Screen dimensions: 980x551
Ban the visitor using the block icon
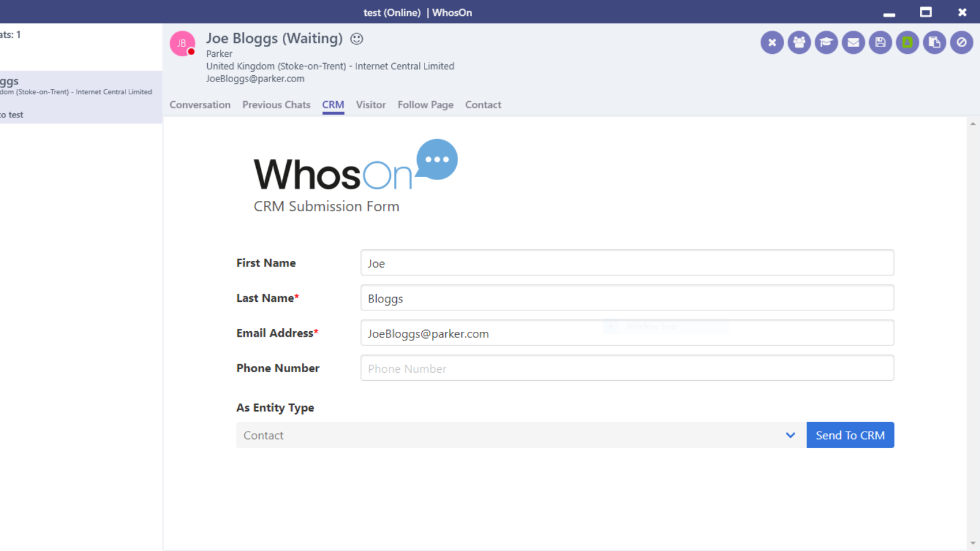pos(961,42)
